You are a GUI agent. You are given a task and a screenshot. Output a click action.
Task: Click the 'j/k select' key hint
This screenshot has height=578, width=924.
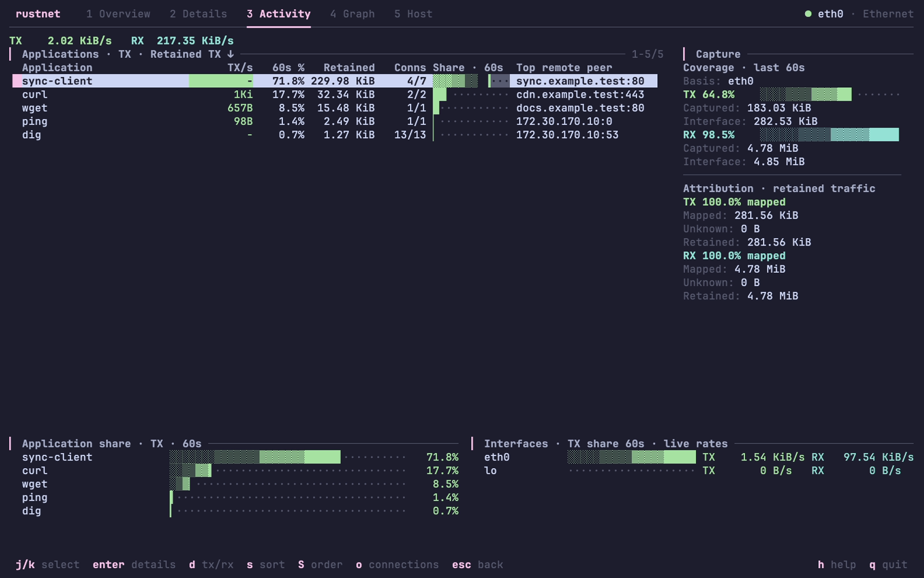click(47, 565)
